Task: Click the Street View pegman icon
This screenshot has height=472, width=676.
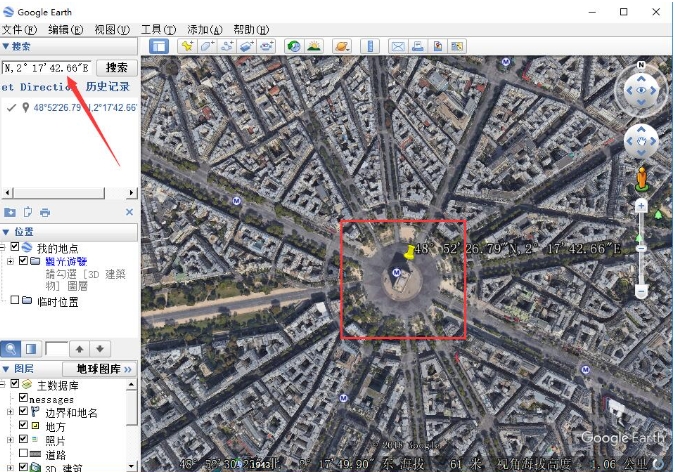Action: click(642, 178)
